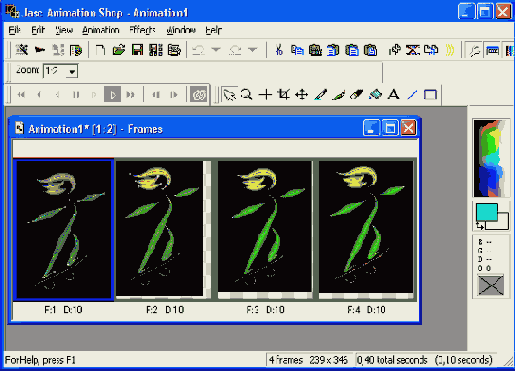Select the Text tool
The height and width of the screenshot is (371, 515).
(394, 95)
